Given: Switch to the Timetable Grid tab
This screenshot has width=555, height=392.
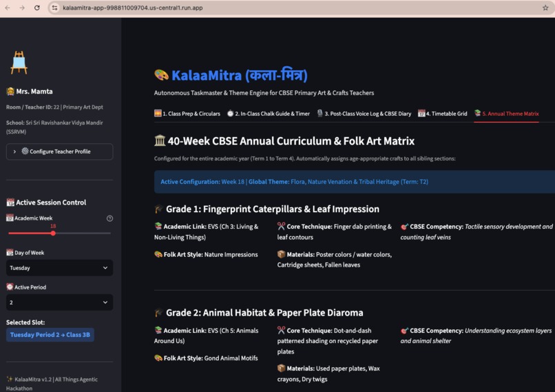Looking at the screenshot, I should click(x=443, y=113).
